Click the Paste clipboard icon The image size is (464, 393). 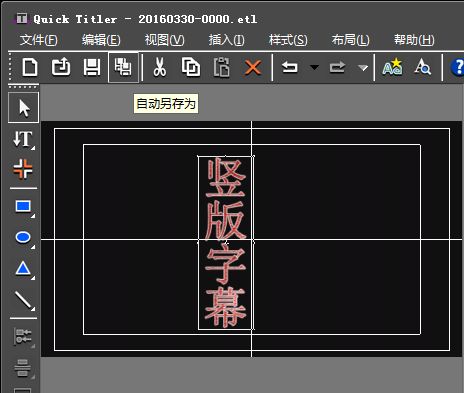point(221,67)
